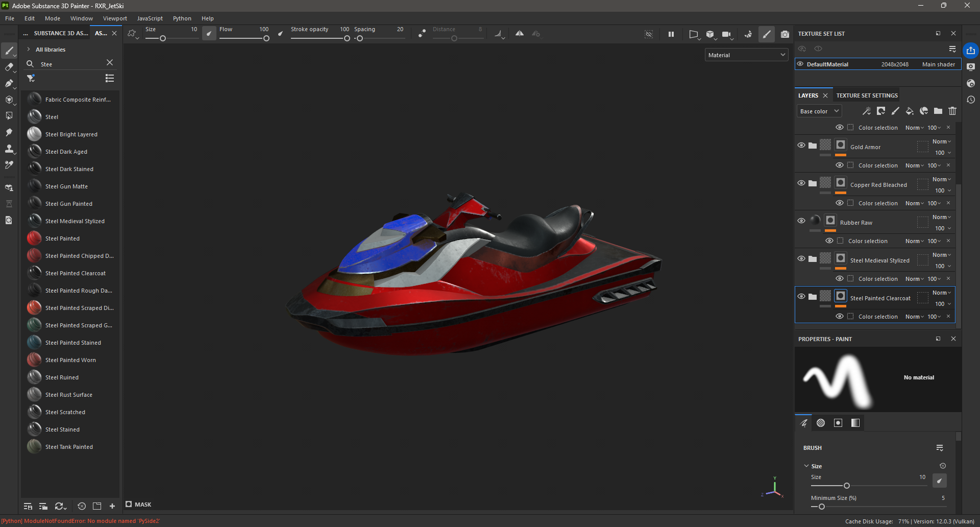This screenshot has height=527, width=980.
Task: Open the Material viewport mode dropdown
Action: click(746, 55)
